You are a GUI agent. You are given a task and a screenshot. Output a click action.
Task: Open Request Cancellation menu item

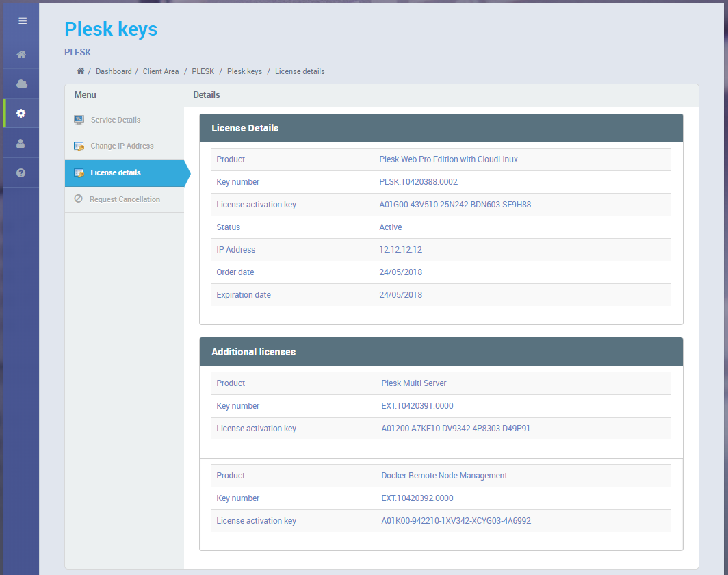tap(125, 199)
